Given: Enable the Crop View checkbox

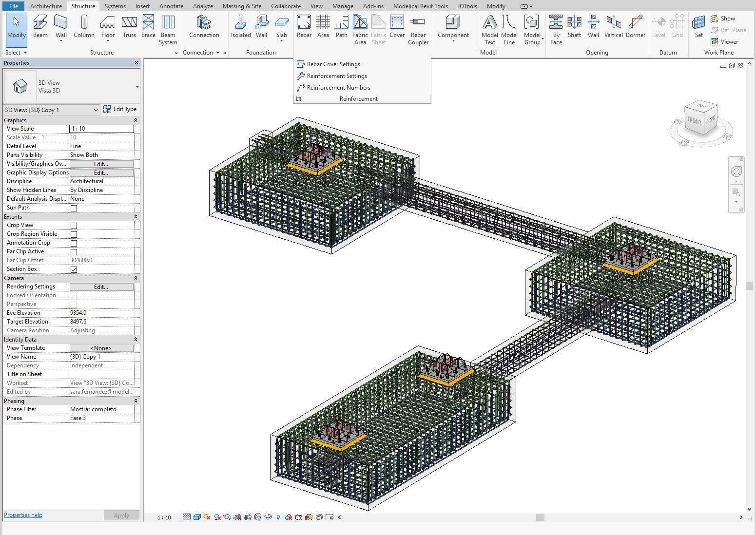Looking at the screenshot, I should [x=74, y=226].
